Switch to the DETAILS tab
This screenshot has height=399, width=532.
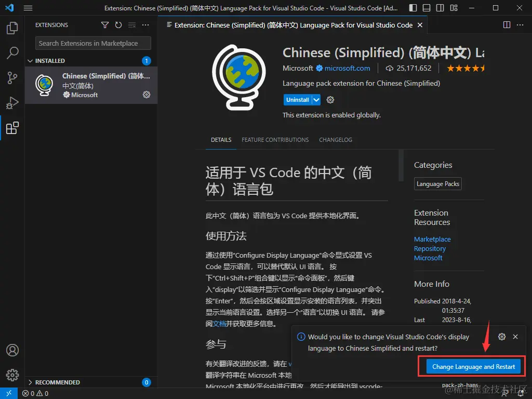coord(221,140)
